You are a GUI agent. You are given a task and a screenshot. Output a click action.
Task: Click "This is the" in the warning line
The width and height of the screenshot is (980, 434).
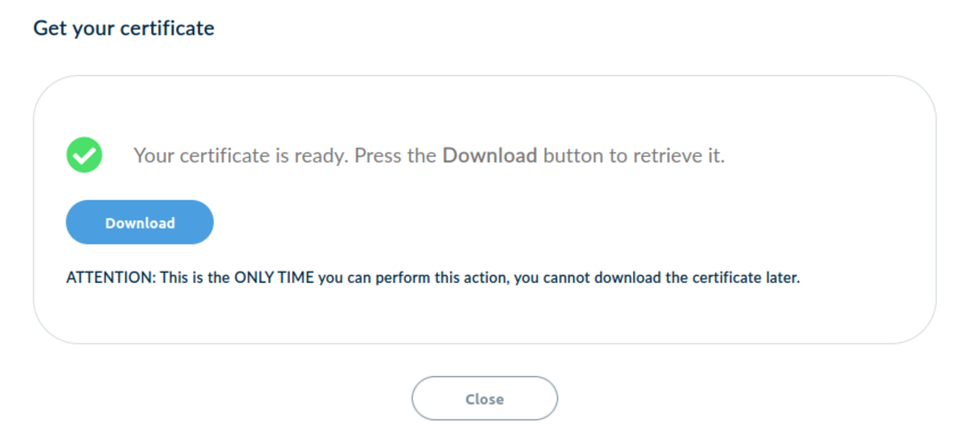[x=195, y=277]
